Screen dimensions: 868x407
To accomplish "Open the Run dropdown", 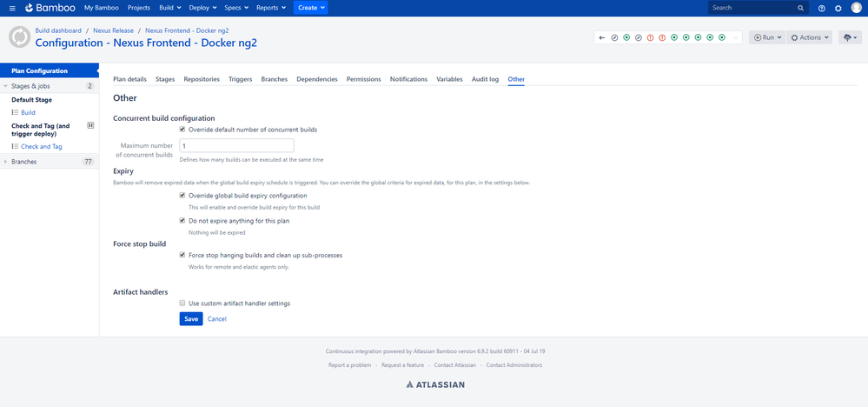I will 766,37.
